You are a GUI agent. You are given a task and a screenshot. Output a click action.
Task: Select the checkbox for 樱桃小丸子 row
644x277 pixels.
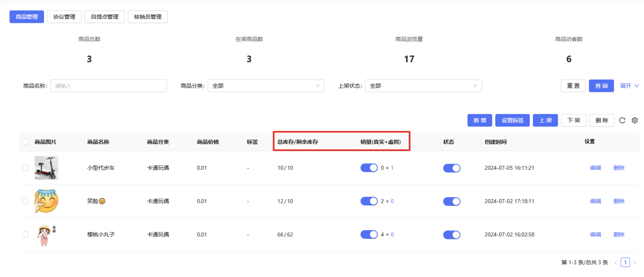click(25, 234)
